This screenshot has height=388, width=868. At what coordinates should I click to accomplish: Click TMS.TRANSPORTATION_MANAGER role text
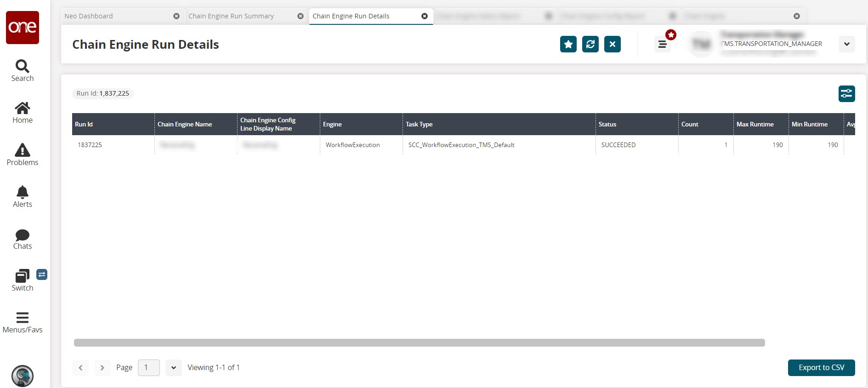click(772, 44)
